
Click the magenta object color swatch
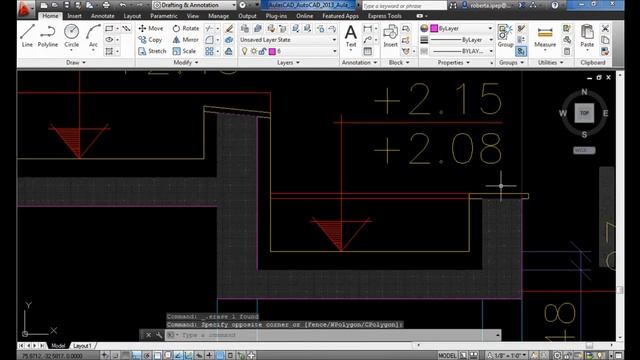point(434,28)
